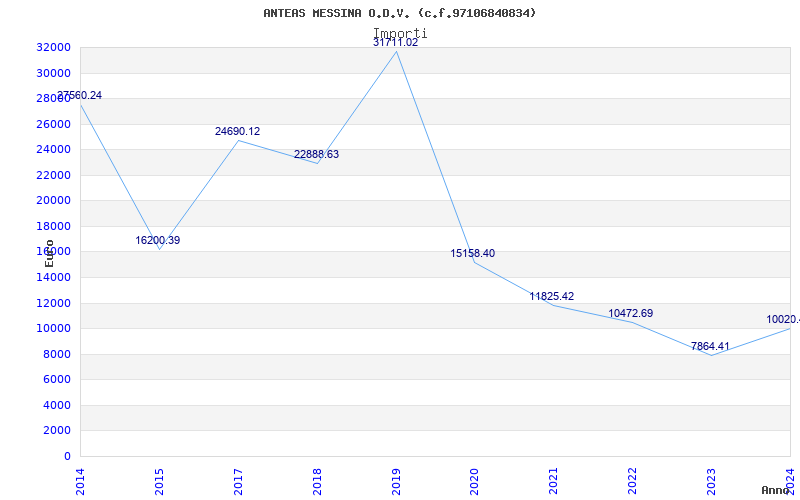
Task: Click y-axis tick 26000
Action: click(x=53, y=124)
